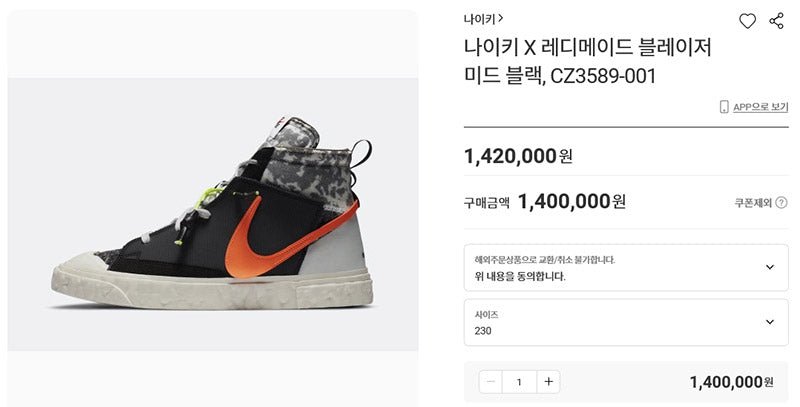Click the chevron in exchange/cancel notice box
The image size is (800, 407).
(770, 267)
